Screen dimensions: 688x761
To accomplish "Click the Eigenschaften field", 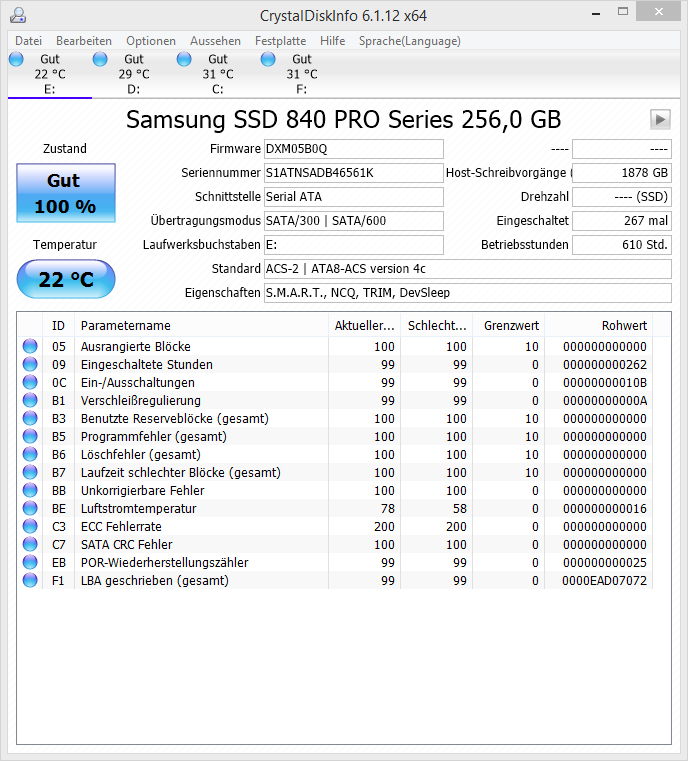I will (468, 293).
